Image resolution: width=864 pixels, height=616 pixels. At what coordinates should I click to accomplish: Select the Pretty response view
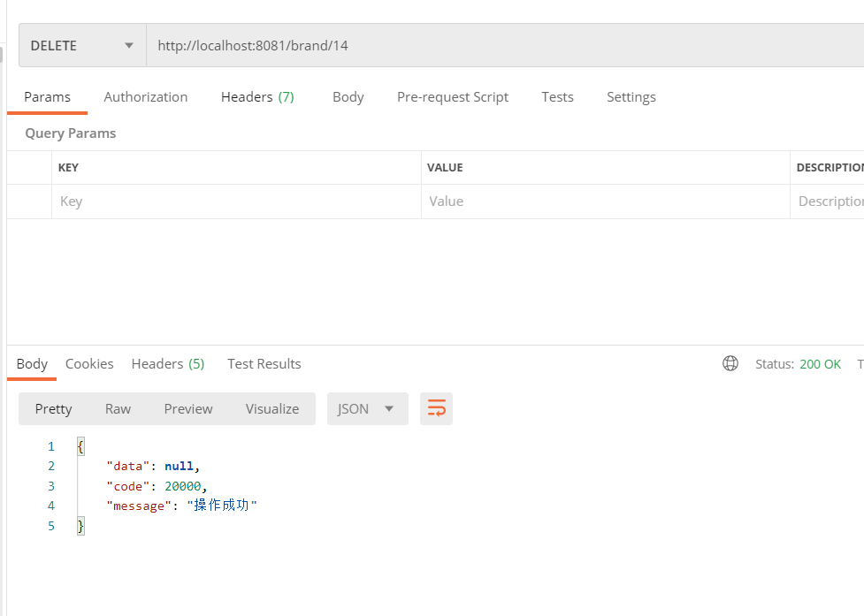tap(53, 408)
